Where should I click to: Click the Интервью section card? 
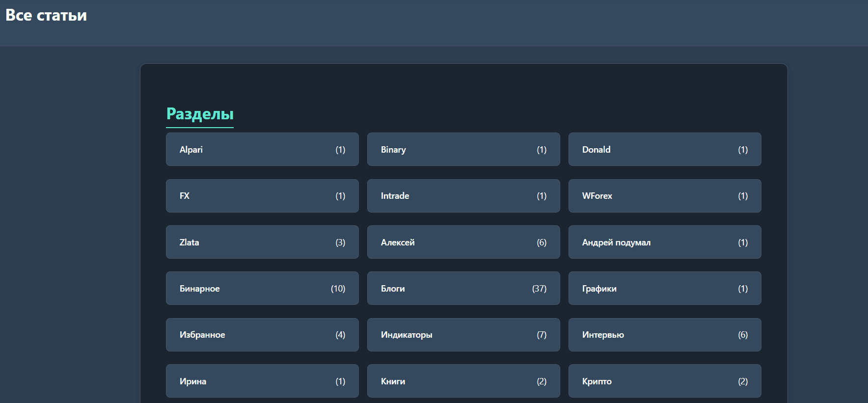click(x=664, y=335)
